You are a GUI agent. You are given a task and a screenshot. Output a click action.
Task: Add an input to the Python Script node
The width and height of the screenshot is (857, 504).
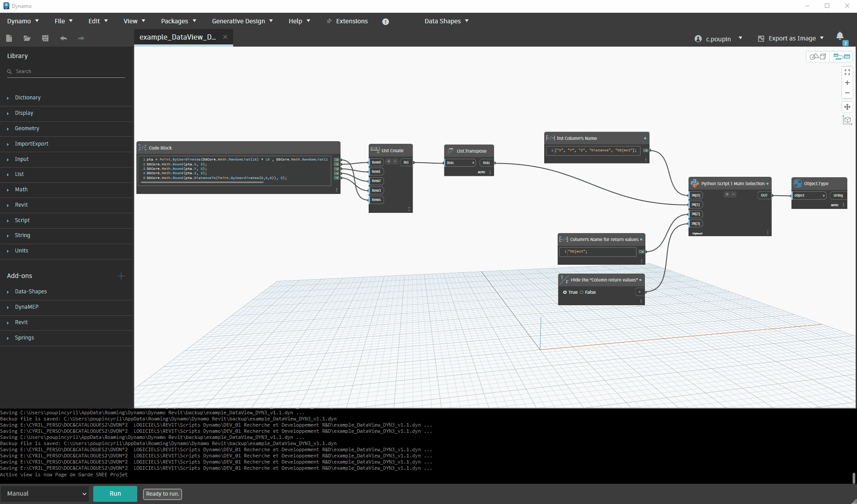coord(727,194)
